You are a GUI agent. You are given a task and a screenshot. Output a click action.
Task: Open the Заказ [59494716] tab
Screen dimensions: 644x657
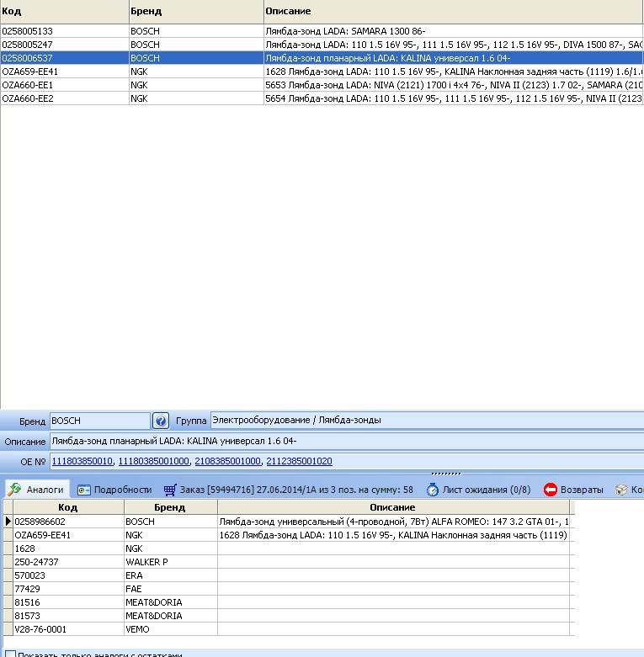point(289,490)
